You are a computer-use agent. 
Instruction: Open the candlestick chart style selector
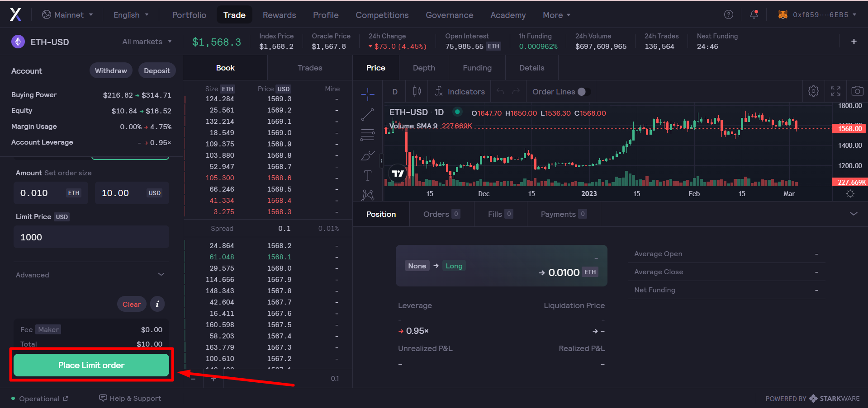tap(417, 91)
